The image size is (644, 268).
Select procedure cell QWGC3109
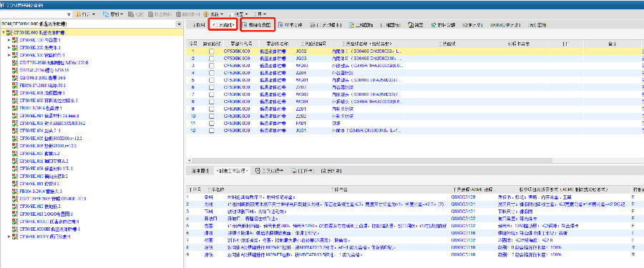coord(463,197)
